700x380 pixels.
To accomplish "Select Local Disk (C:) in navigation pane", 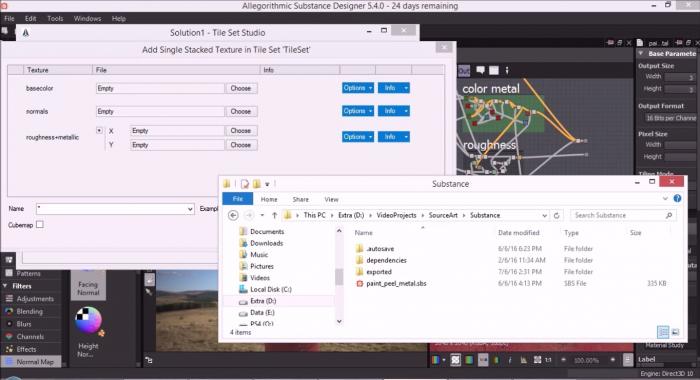I will pyautogui.click(x=270, y=289).
